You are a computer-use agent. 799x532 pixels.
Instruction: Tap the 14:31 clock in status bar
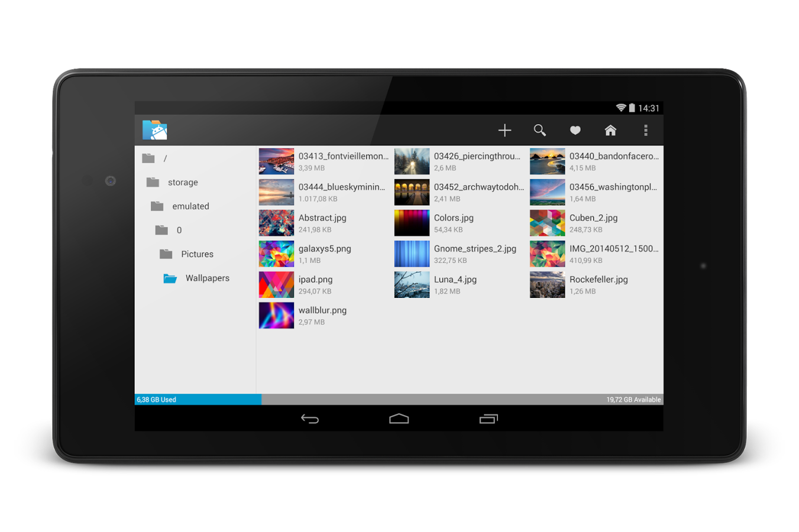click(x=649, y=108)
